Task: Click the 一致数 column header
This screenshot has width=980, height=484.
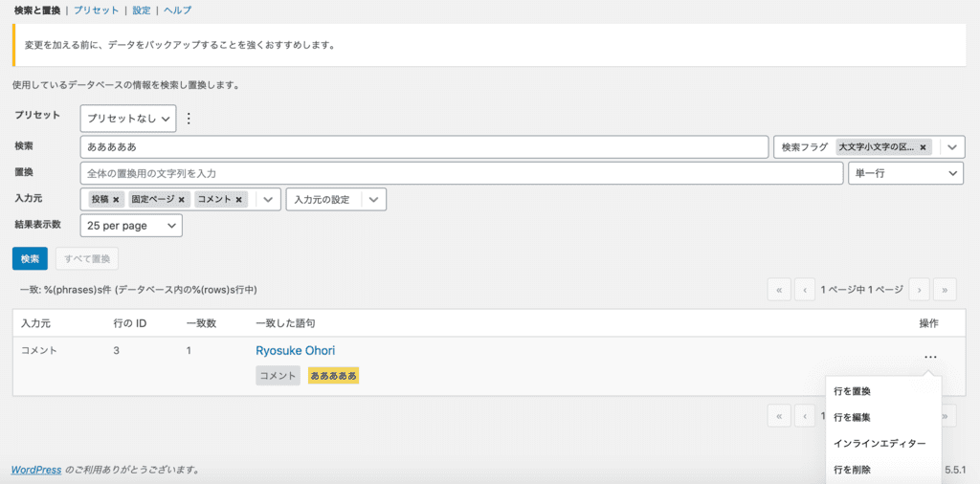Action: coord(201,323)
